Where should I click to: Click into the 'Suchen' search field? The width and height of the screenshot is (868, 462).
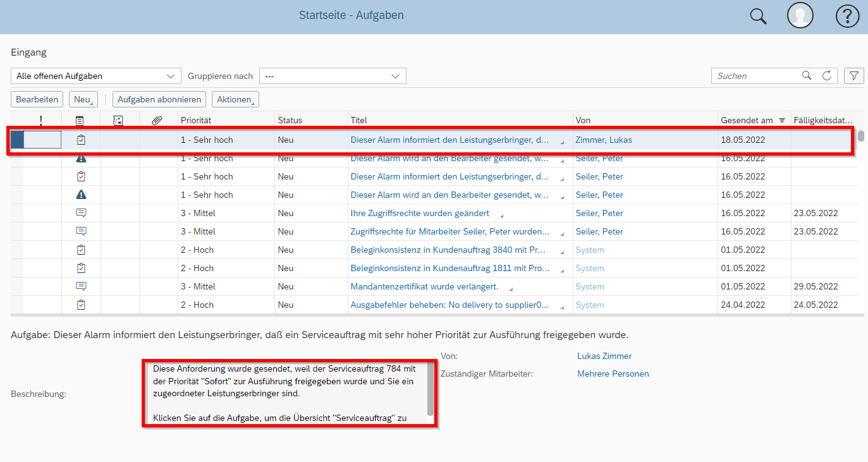755,76
